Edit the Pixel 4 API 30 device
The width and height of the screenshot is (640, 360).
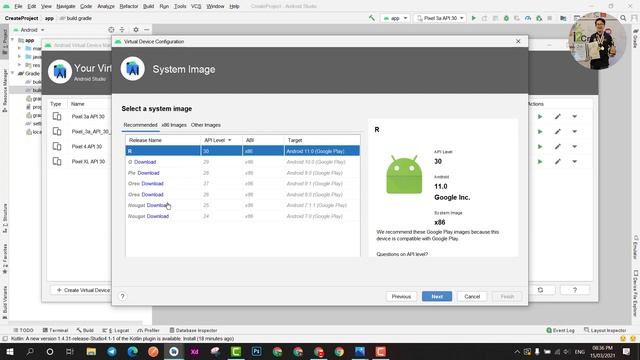(x=558, y=147)
